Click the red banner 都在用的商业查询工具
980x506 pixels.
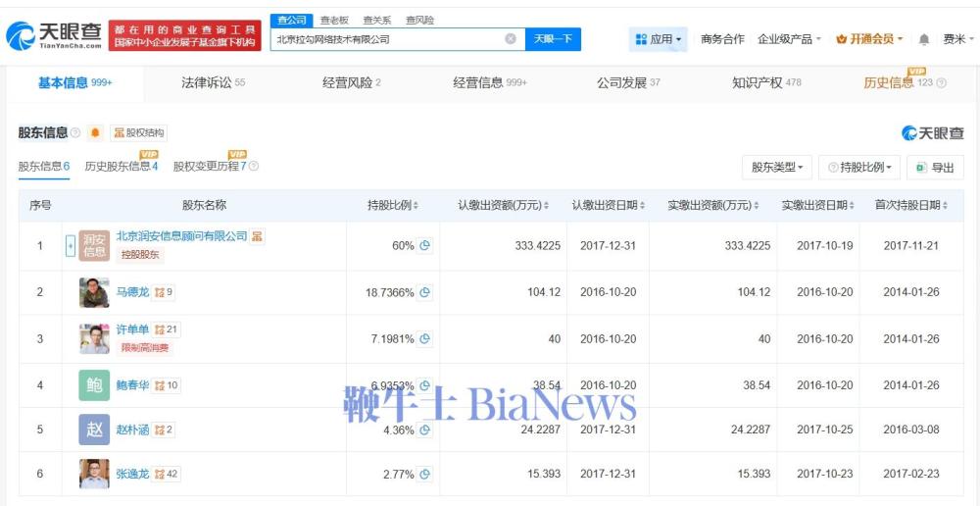pyautogui.click(x=185, y=35)
